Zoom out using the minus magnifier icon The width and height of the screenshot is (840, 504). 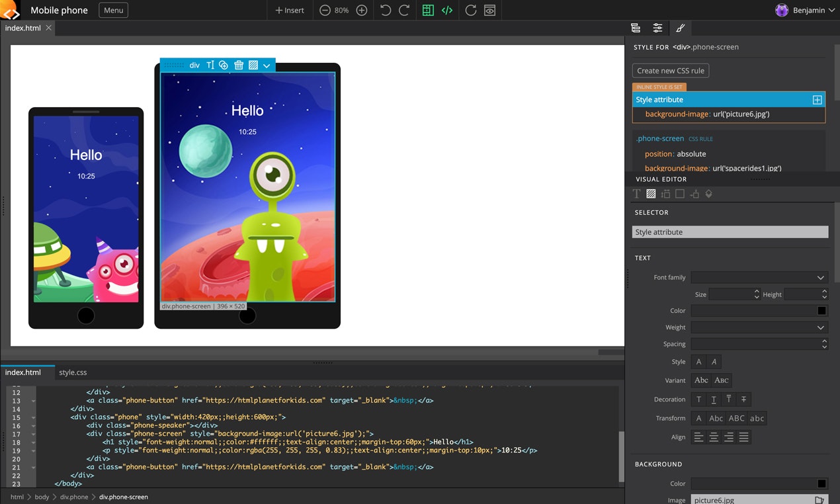(x=323, y=10)
